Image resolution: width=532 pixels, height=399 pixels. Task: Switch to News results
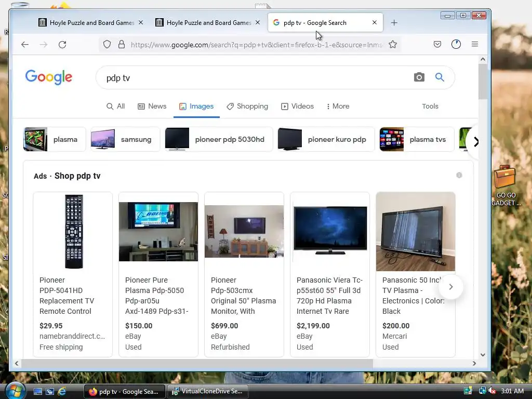click(x=152, y=106)
